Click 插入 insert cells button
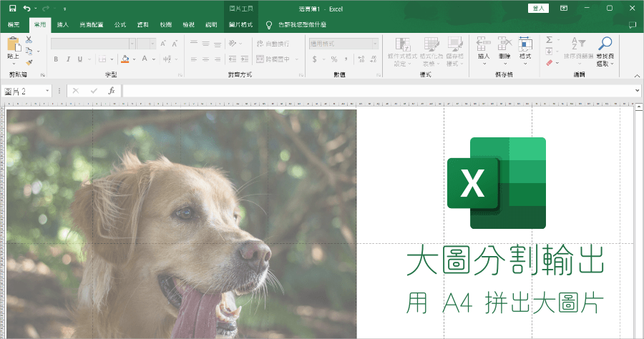644x339 pixels. pyautogui.click(x=484, y=51)
